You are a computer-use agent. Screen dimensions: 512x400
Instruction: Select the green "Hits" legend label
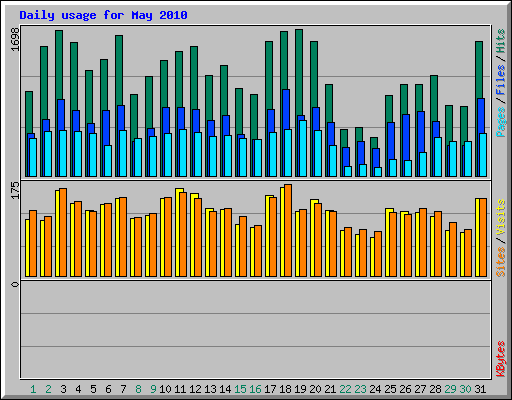point(501,41)
